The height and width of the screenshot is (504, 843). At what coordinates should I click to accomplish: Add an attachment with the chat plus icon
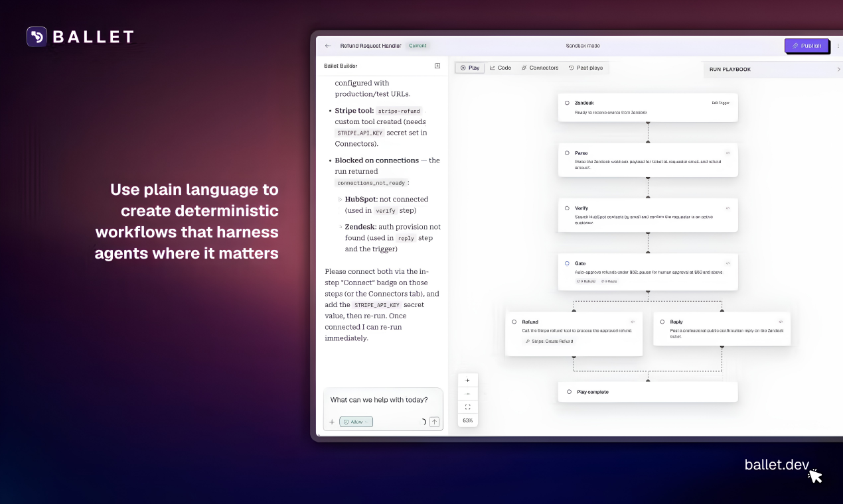[x=332, y=422]
